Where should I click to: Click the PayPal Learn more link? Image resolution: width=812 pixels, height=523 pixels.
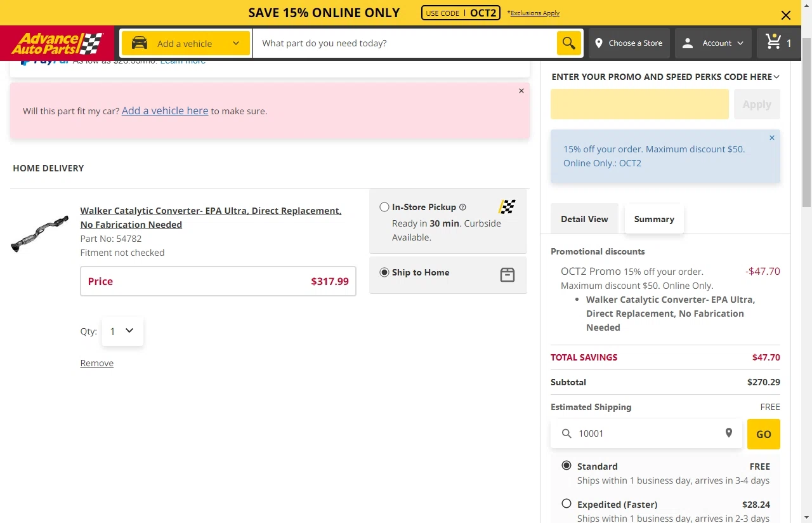(183, 62)
